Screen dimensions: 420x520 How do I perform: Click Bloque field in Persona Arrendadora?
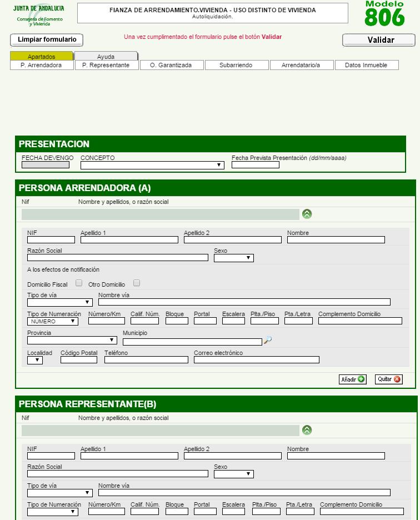tap(177, 321)
